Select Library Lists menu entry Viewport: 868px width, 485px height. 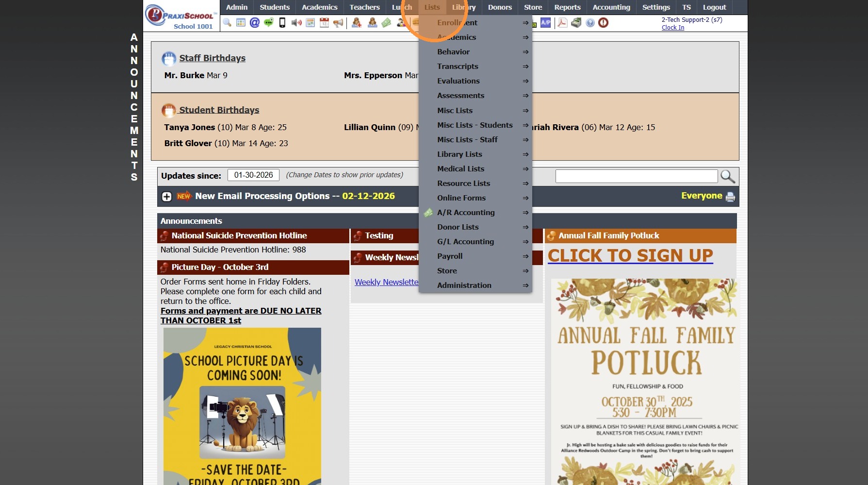[x=475, y=154]
